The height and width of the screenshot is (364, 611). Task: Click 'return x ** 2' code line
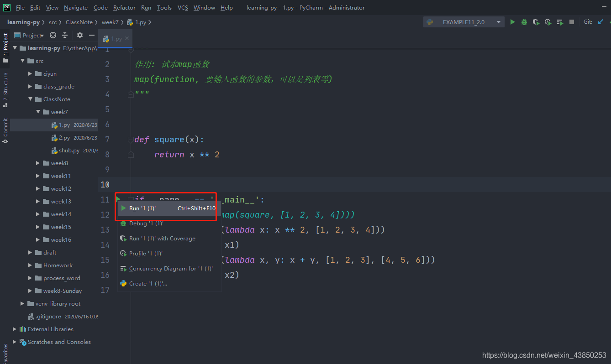187,155
